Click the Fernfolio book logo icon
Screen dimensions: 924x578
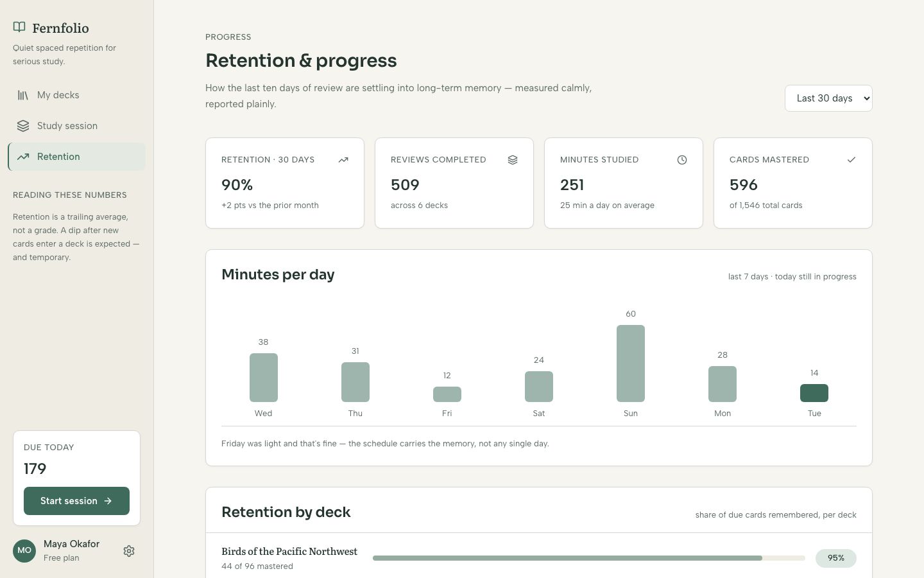click(19, 27)
